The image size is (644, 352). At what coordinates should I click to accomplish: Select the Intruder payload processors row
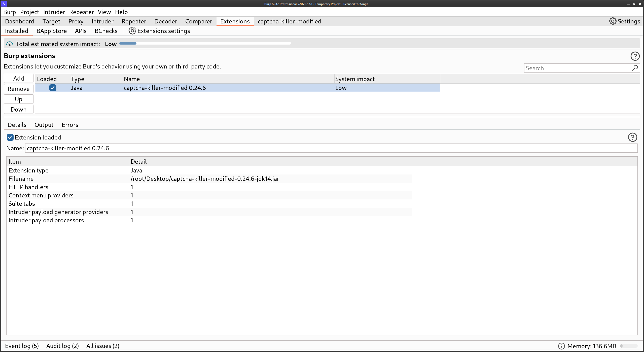(209, 220)
